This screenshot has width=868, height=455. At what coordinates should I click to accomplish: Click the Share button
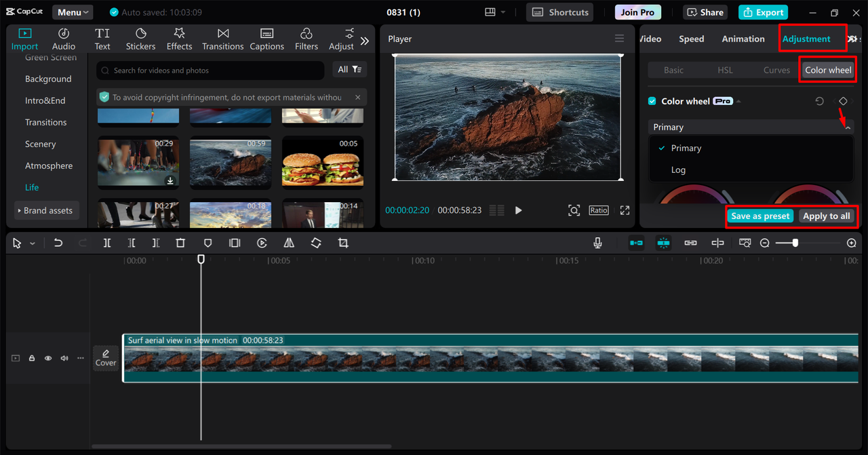(x=705, y=12)
